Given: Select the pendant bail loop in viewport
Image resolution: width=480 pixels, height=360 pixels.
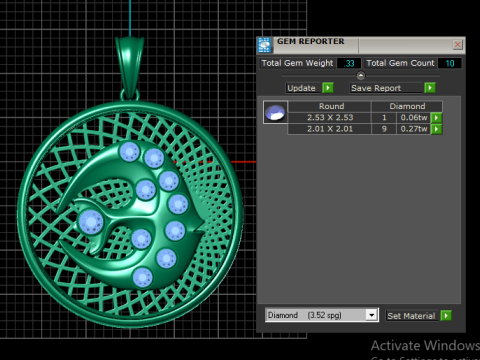Looking at the screenshot, I should [x=130, y=68].
